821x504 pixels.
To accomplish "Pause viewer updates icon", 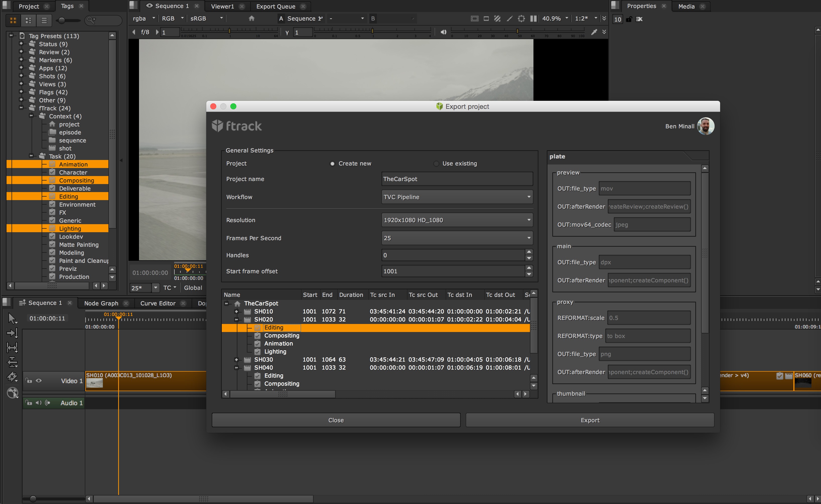I will tap(533, 18).
